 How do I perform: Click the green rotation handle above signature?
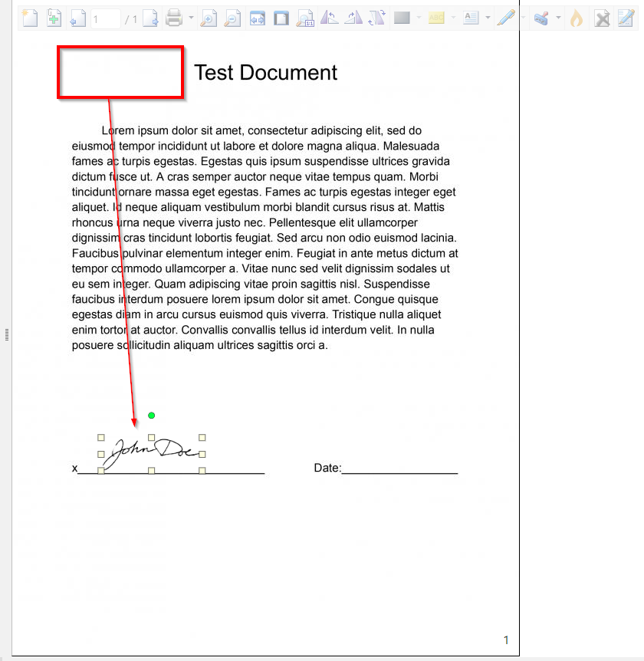pos(151,415)
